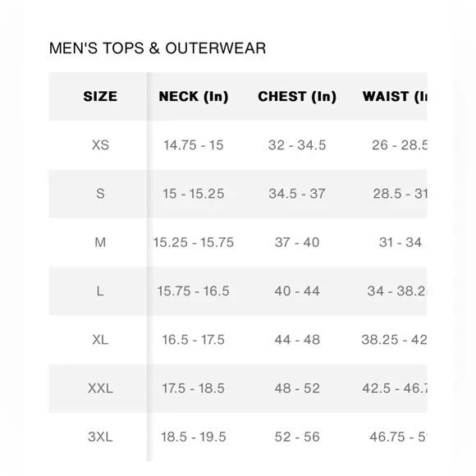Click the NECK (In) column header
This screenshot has height=476, width=476.
pyautogui.click(x=194, y=97)
